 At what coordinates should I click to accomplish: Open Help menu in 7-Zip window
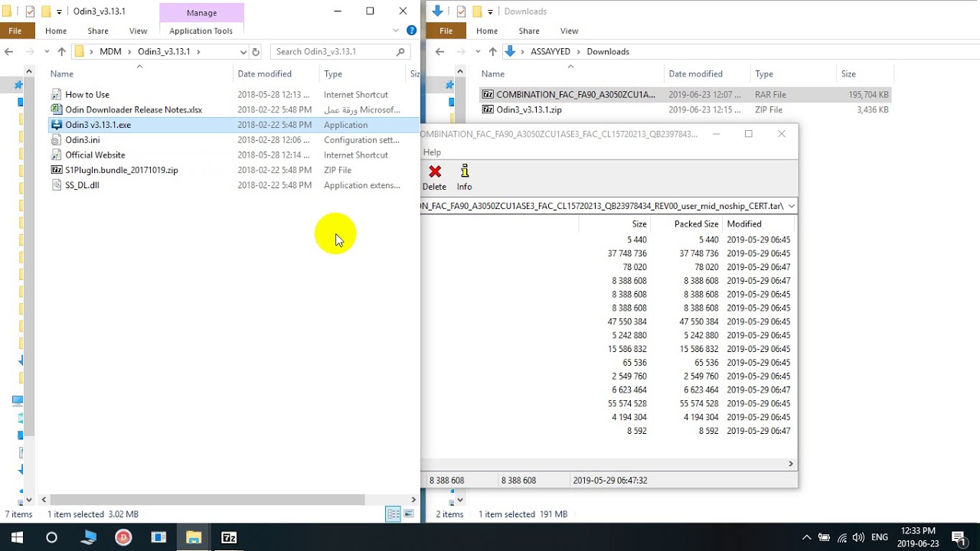432,152
